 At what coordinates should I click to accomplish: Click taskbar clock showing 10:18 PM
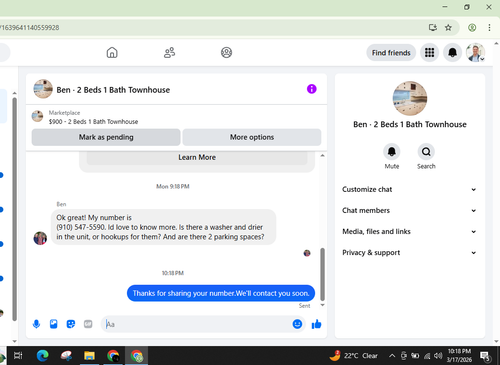pos(459,355)
